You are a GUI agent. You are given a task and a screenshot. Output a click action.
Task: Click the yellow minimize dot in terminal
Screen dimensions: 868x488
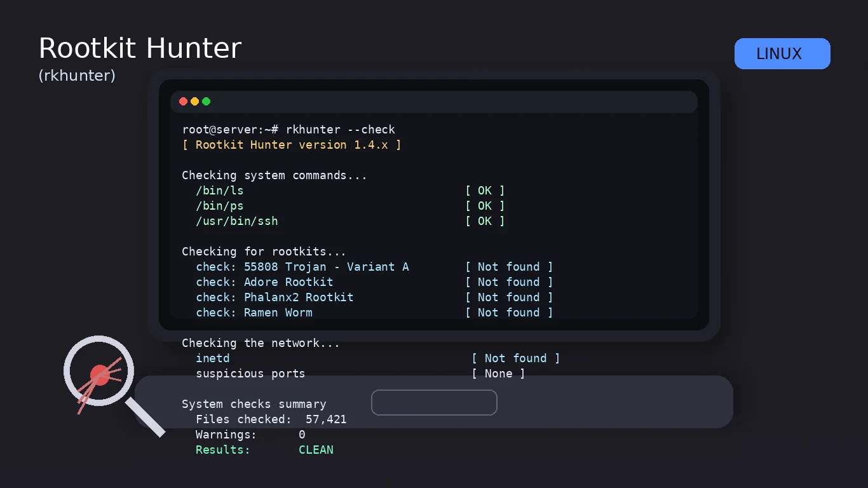point(194,102)
